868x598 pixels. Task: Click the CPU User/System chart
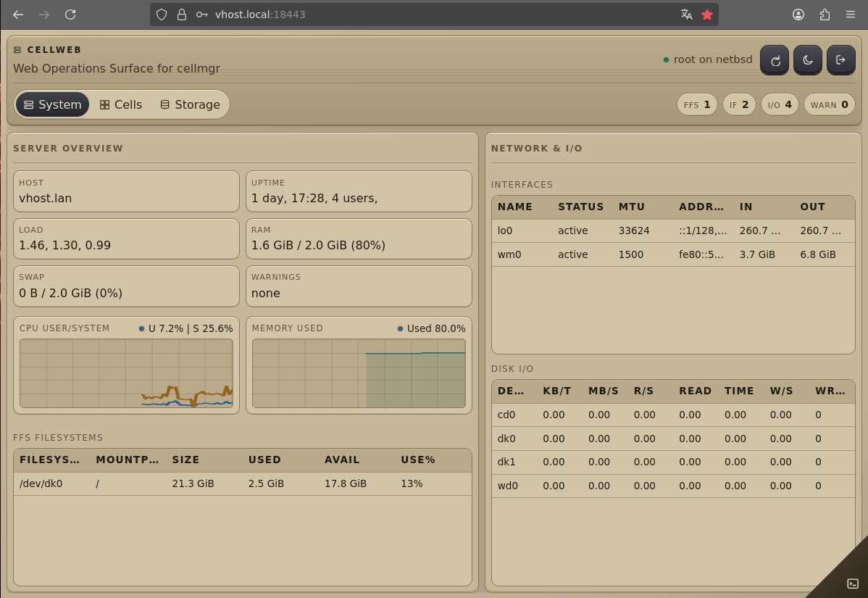126,373
